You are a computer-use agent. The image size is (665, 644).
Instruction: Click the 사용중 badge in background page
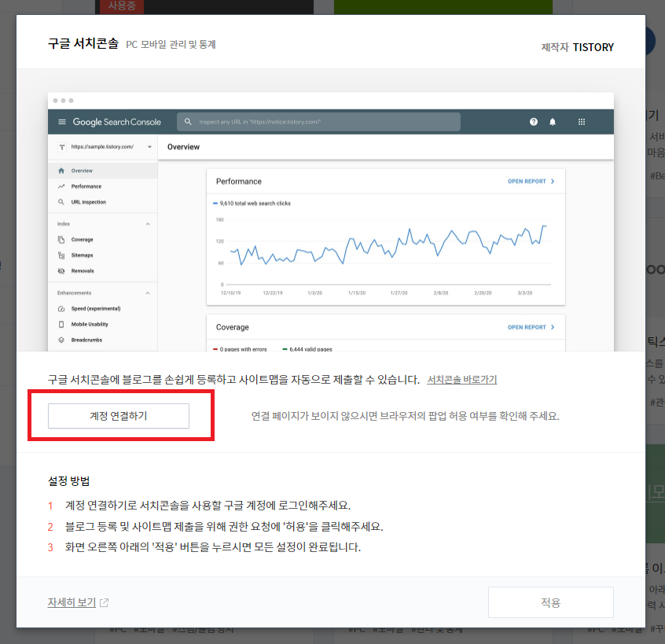121,6
